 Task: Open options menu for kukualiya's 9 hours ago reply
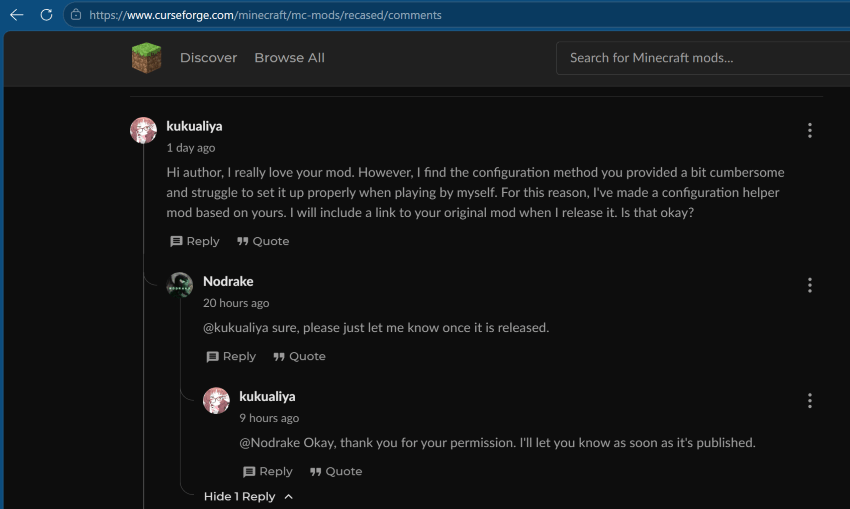[809, 401]
